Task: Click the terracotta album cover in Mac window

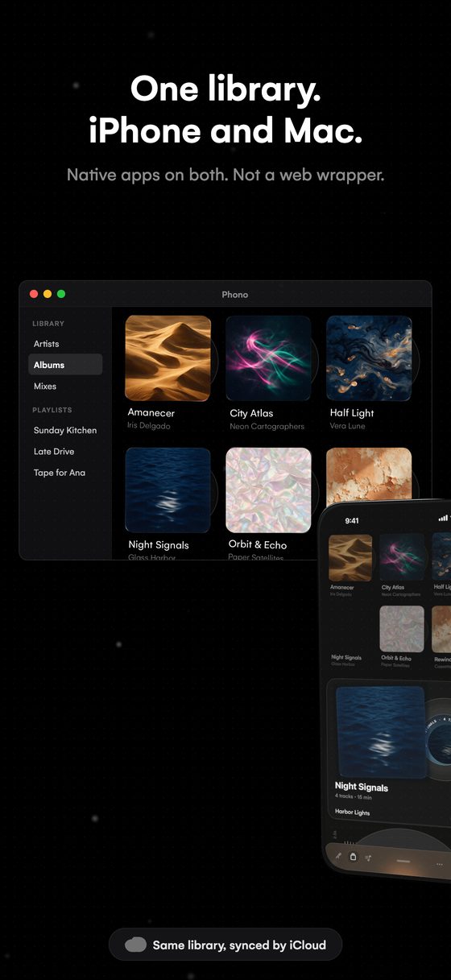Action: pyautogui.click(x=369, y=475)
